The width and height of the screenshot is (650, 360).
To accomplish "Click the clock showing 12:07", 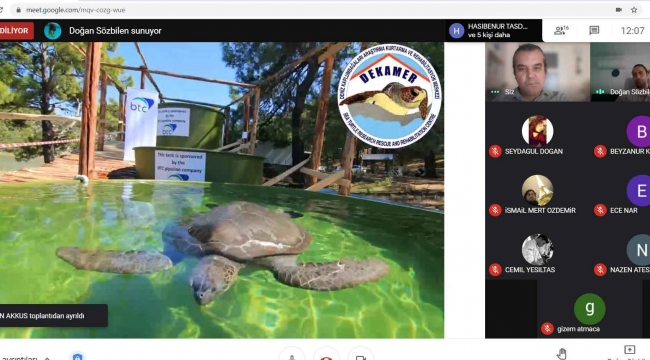I will click(x=632, y=31).
